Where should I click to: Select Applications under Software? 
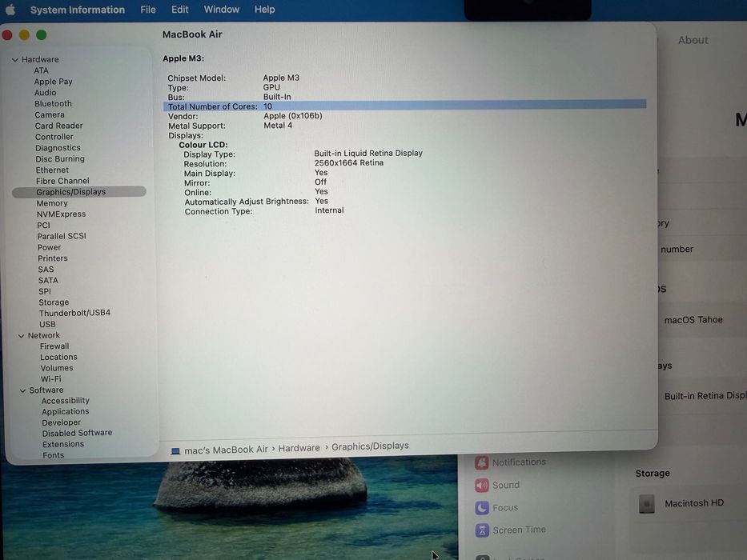coord(66,411)
